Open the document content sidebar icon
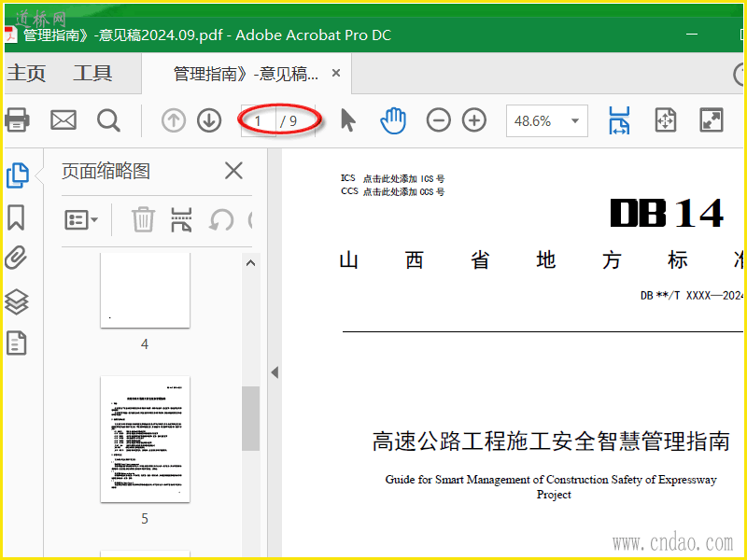Viewport: 747px width, 560px height. coord(17,343)
